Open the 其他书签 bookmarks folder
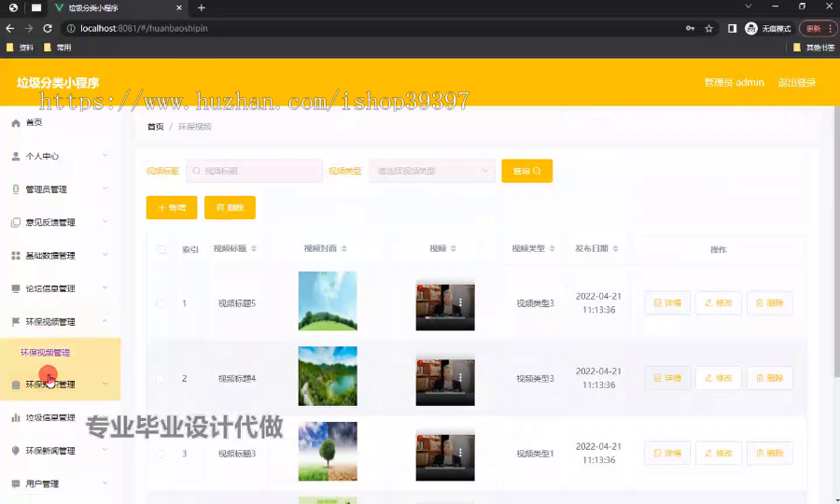Viewport: 840px width, 504px height. pyautogui.click(x=813, y=48)
